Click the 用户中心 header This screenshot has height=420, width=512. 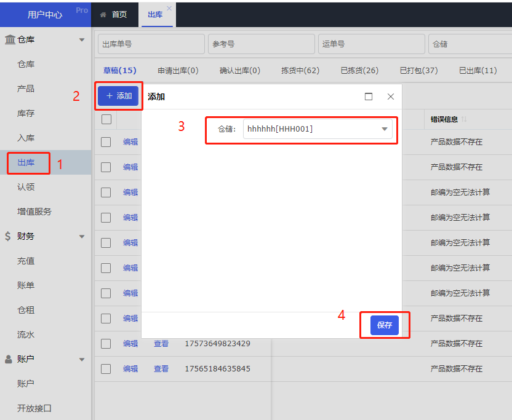pyautogui.click(x=45, y=15)
